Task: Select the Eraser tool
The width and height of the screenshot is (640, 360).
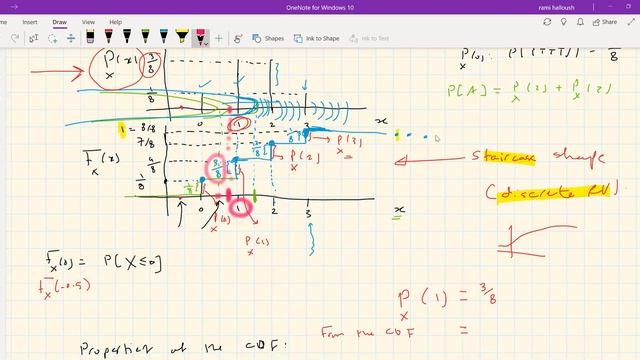Action: point(90,37)
